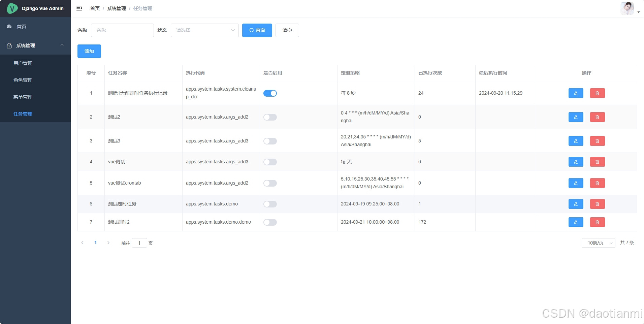Enable the 测试定时2 task switch

[x=270, y=222]
